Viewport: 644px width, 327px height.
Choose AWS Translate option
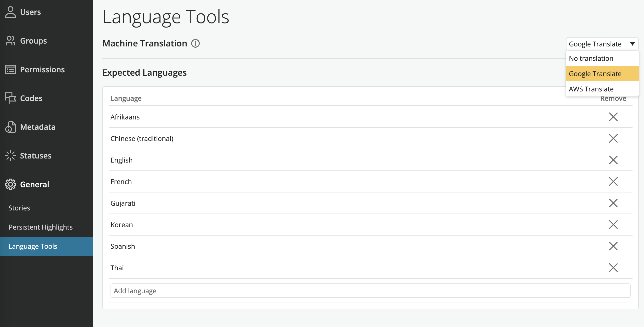click(x=602, y=89)
